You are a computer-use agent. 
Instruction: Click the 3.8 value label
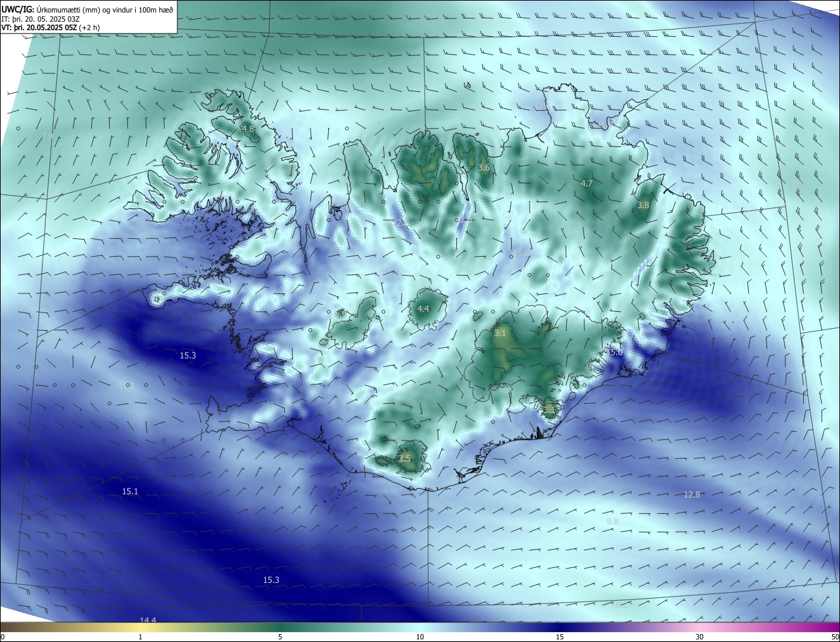pyautogui.click(x=643, y=205)
